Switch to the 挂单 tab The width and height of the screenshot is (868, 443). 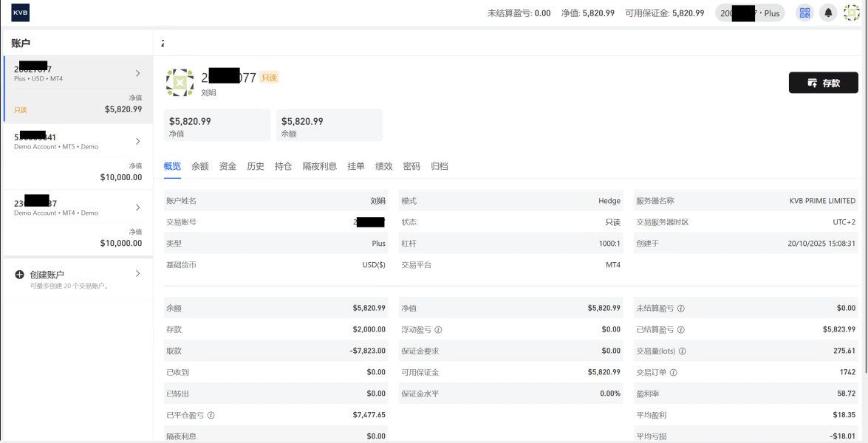pyautogui.click(x=356, y=166)
